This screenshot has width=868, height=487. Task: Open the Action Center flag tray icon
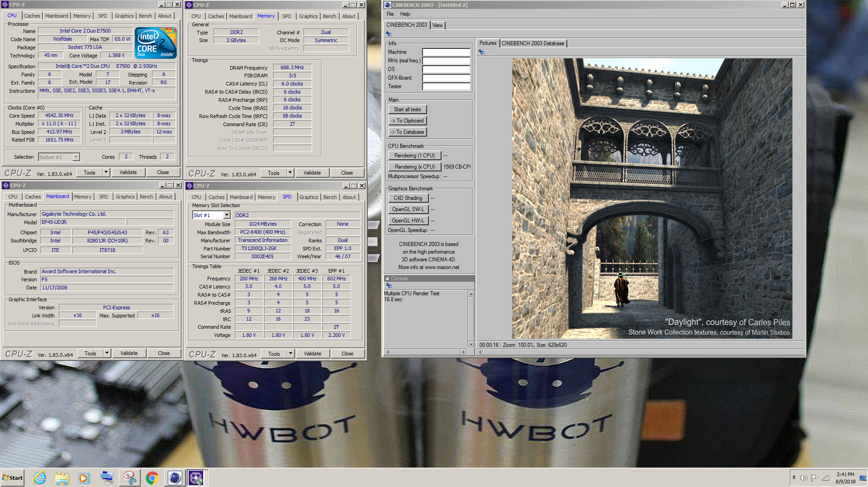pos(814,478)
